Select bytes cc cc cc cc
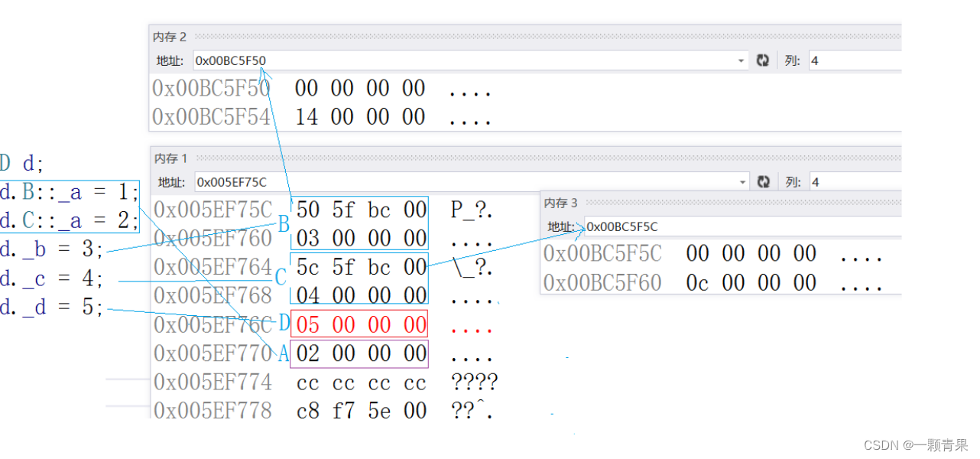This screenshot has height=459, width=980. [362, 382]
